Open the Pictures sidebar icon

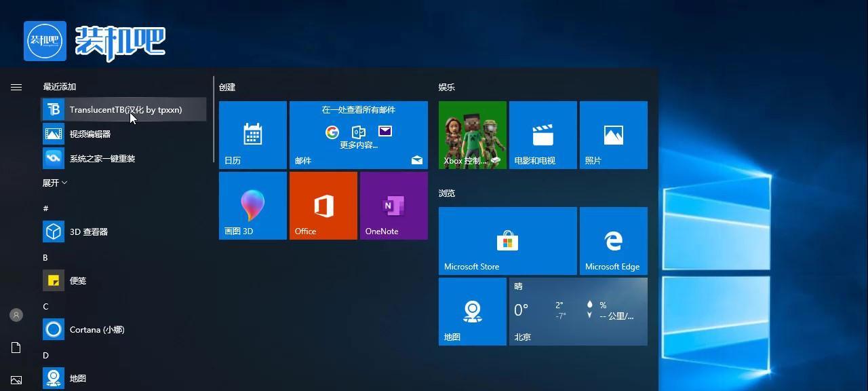pyautogui.click(x=16, y=380)
